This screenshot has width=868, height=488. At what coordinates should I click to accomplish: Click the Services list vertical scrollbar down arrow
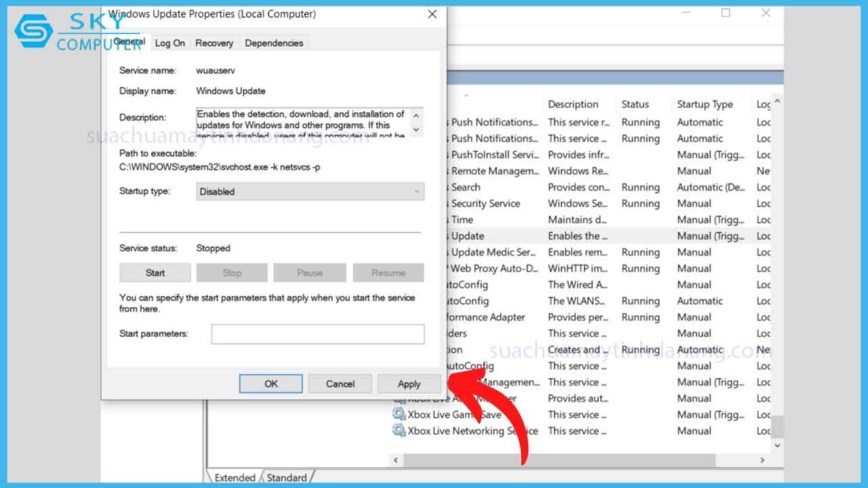[x=777, y=445]
